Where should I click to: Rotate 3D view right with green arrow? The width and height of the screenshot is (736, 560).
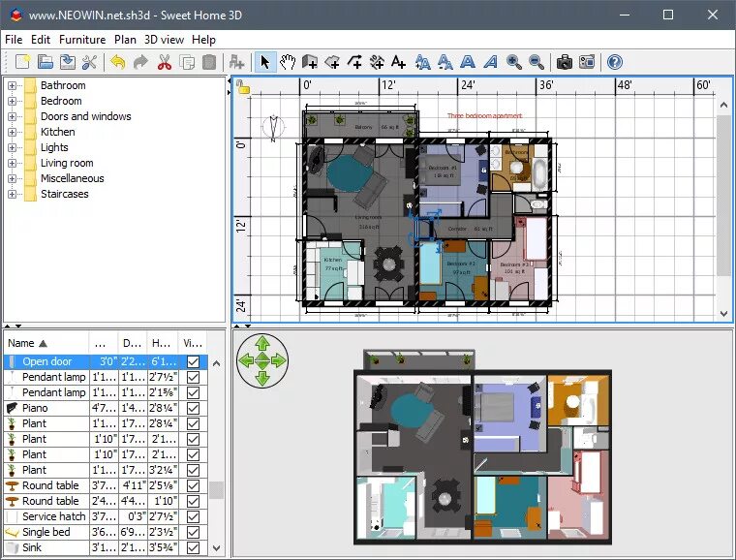[x=279, y=360]
